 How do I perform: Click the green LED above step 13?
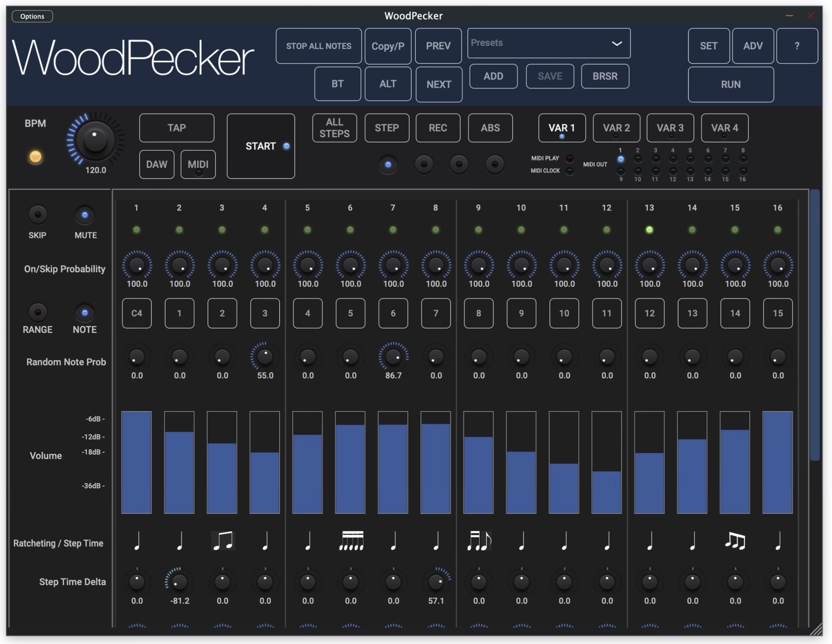tap(649, 229)
